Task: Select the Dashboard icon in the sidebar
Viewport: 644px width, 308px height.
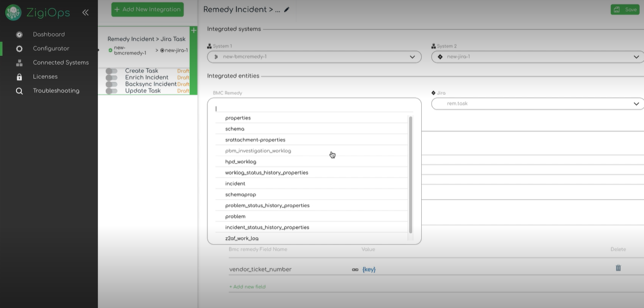Action: click(19, 34)
